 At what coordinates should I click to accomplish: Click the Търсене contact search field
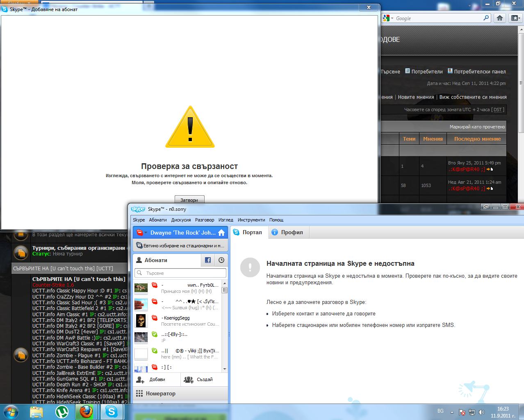click(180, 273)
